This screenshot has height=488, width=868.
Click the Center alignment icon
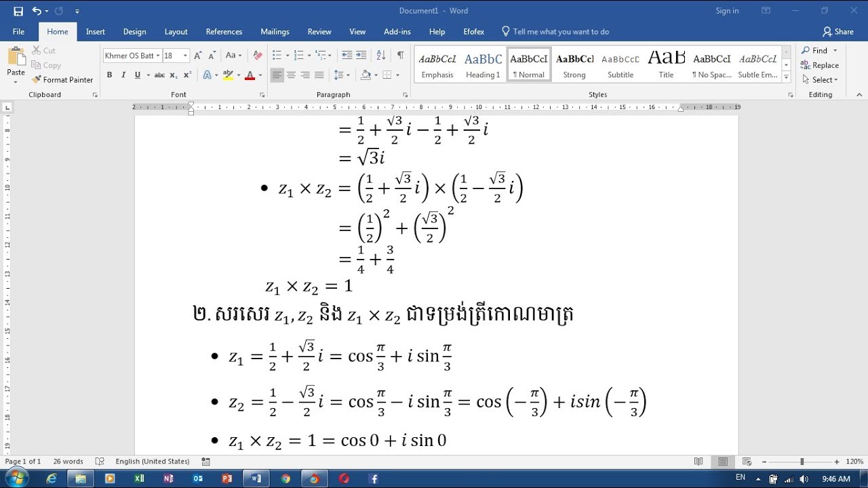tap(291, 75)
